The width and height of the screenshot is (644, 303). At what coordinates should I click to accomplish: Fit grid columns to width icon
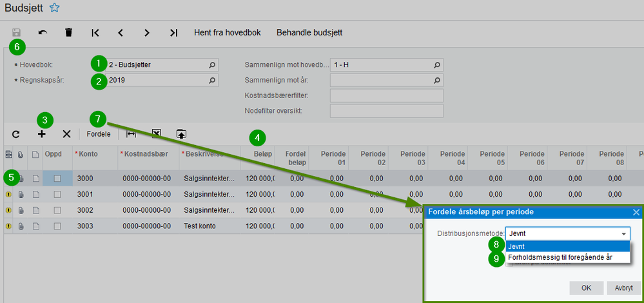[131, 134]
